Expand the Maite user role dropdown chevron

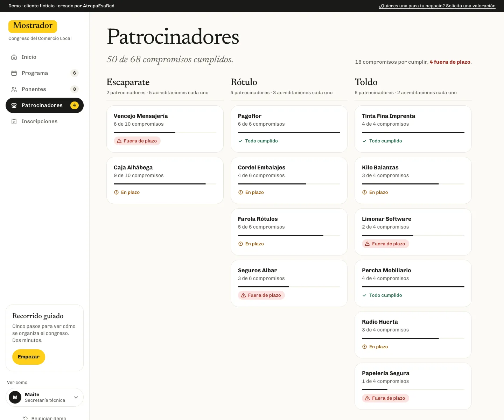[76, 397]
